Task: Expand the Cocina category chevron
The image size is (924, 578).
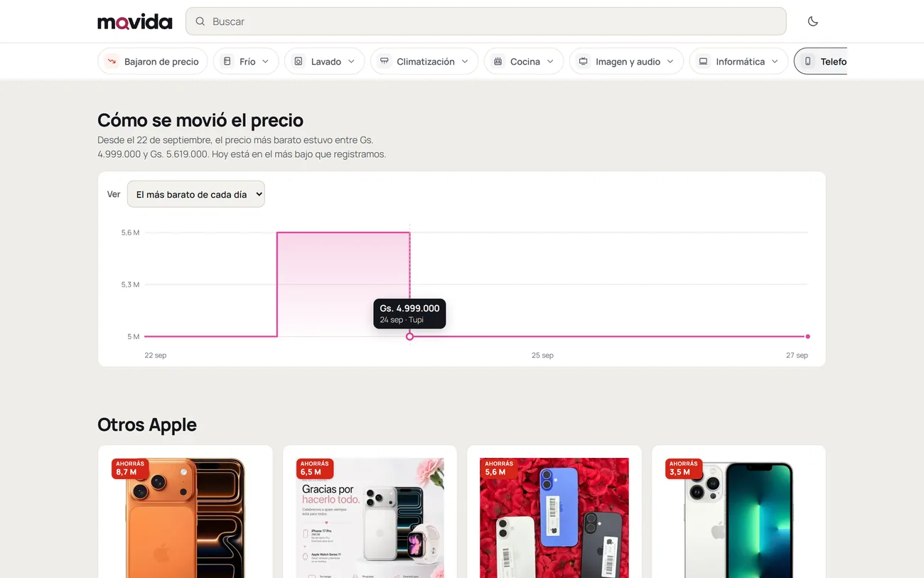Action: pyautogui.click(x=550, y=61)
